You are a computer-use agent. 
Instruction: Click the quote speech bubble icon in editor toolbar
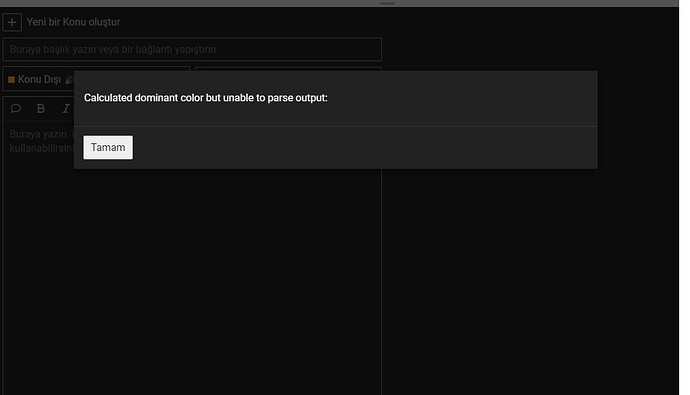pyautogui.click(x=16, y=108)
